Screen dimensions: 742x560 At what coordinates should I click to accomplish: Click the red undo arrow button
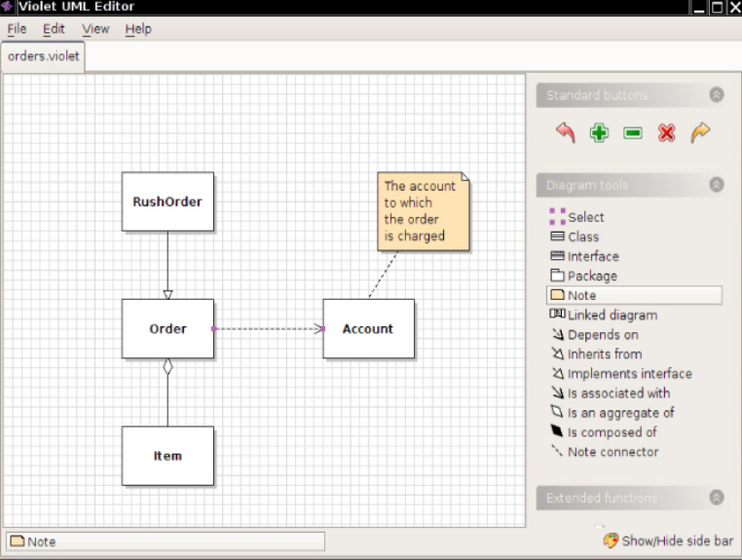click(565, 132)
